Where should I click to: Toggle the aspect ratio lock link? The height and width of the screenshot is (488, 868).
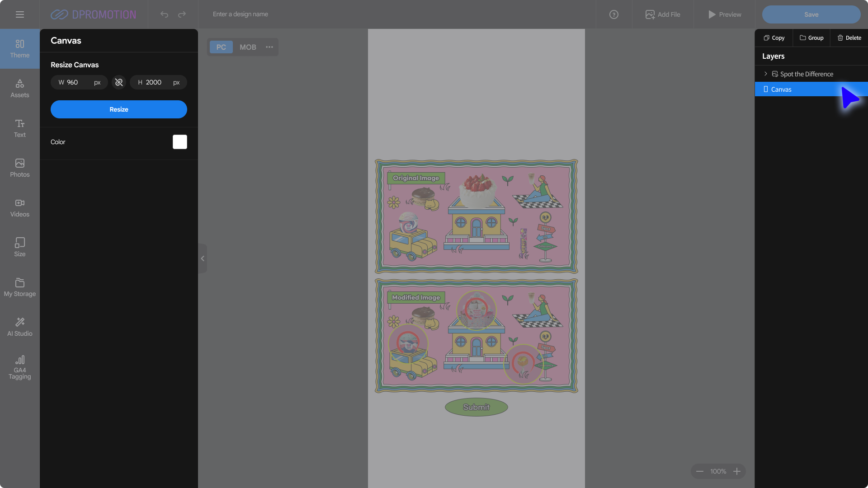[119, 82]
